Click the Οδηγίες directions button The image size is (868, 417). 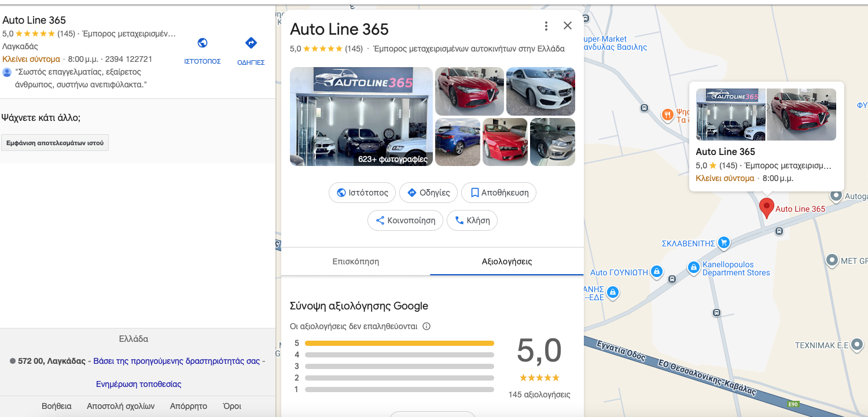click(429, 193)
